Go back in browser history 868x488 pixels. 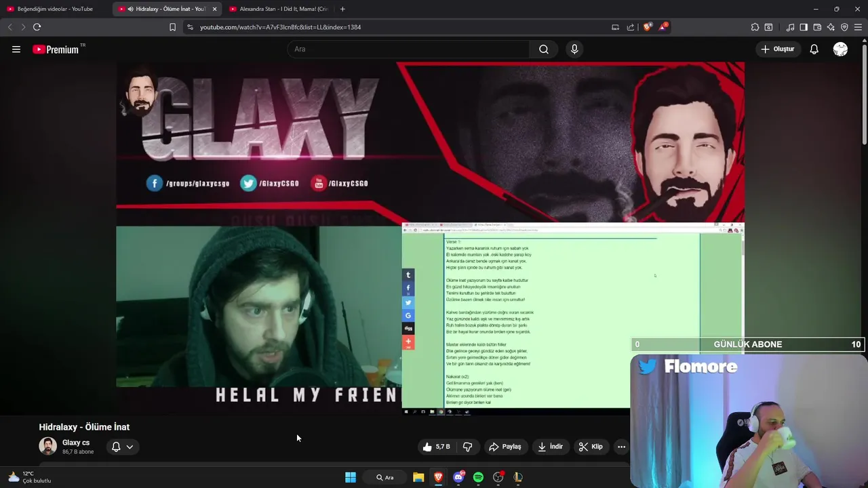pos(9,27)
